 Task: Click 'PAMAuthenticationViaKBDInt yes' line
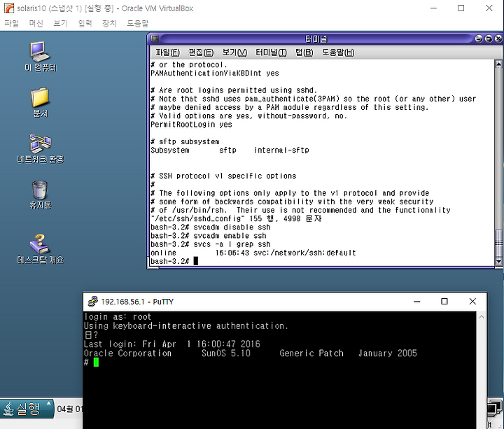point(215,73)
